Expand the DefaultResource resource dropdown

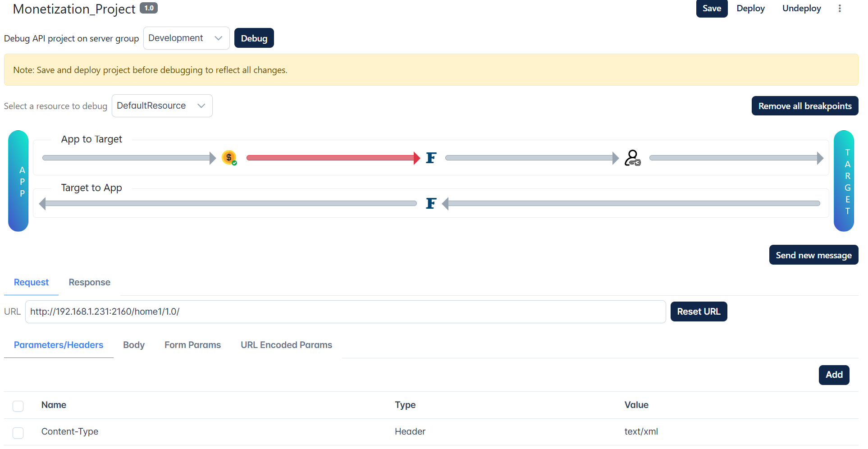[x=162, y=106]
